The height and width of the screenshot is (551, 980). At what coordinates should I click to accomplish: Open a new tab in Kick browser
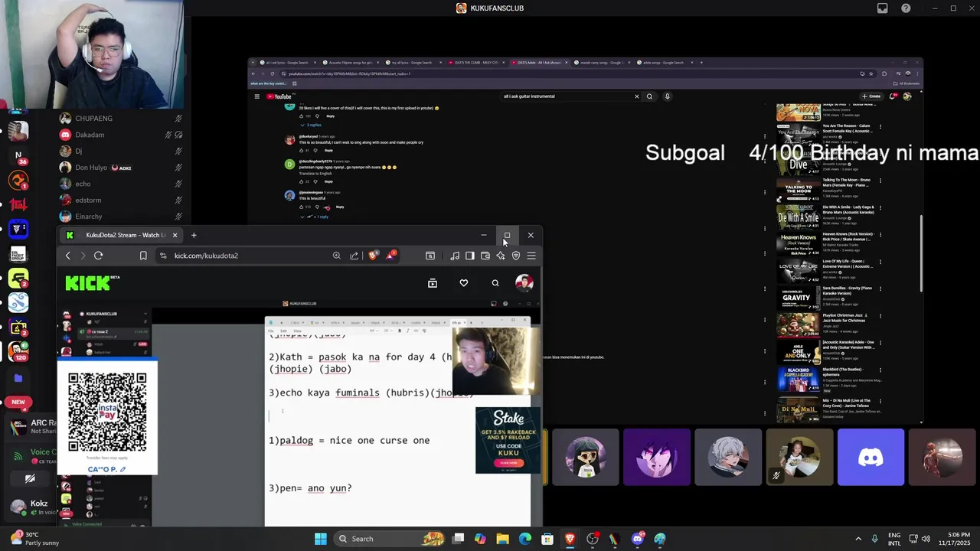(x=194, y=235)
